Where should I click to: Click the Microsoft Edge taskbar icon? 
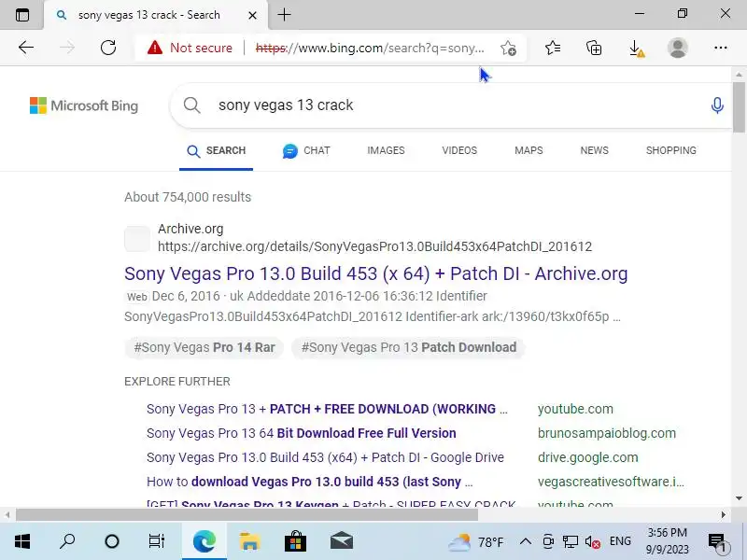point(204,541)
